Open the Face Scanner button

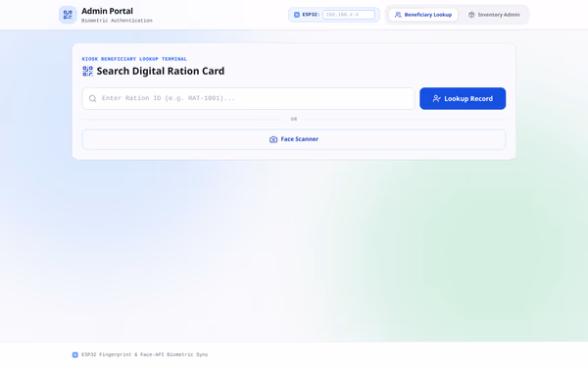[x=294, y=139]
